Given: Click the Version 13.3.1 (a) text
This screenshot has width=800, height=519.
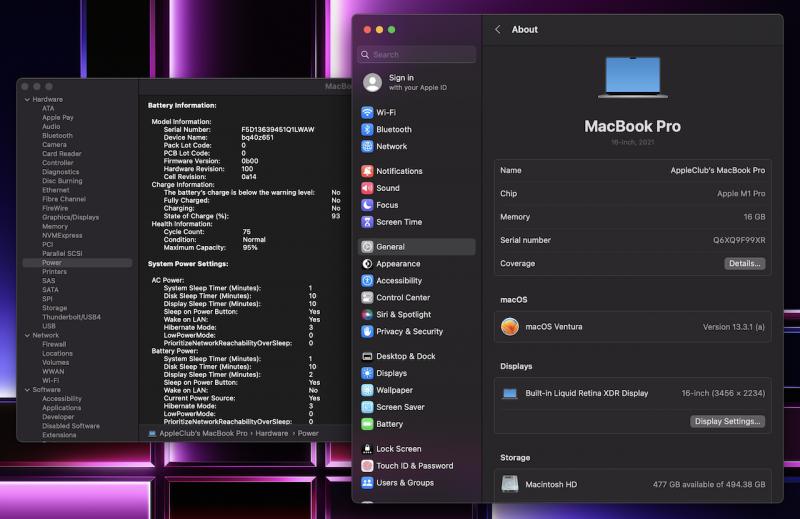Looking at the screenshot, I should pyautogui.click(x=734, y=327).
